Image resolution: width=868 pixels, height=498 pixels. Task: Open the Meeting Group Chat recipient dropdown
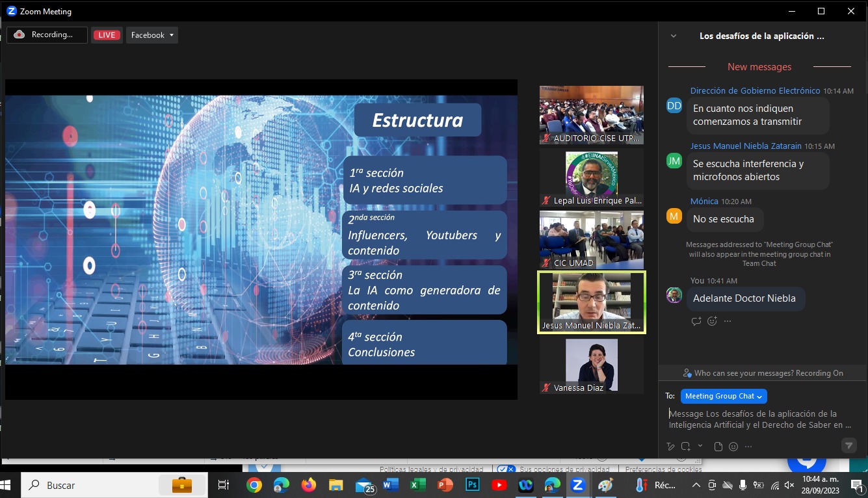[724, 396]
